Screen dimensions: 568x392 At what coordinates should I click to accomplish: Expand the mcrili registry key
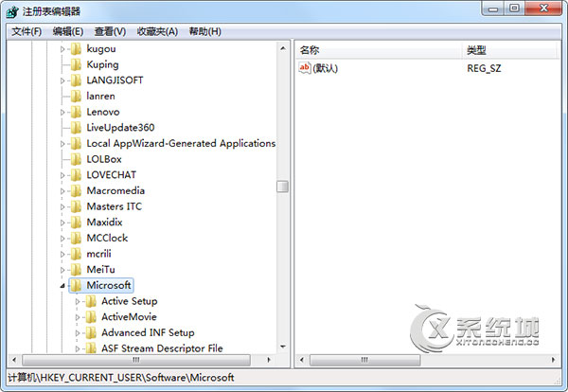62,254
